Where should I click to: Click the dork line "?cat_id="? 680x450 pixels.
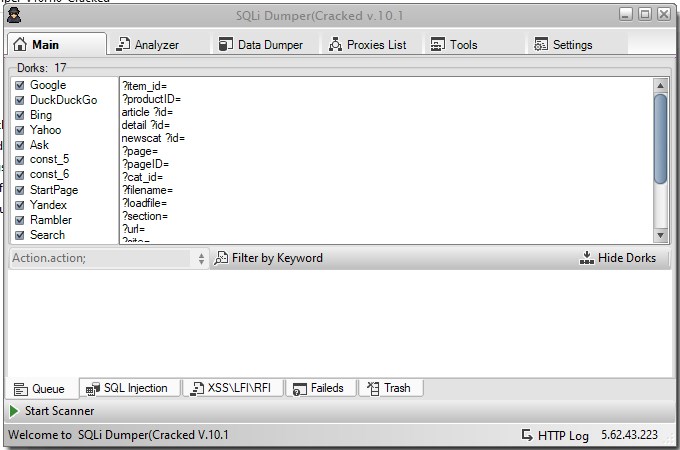143,177
